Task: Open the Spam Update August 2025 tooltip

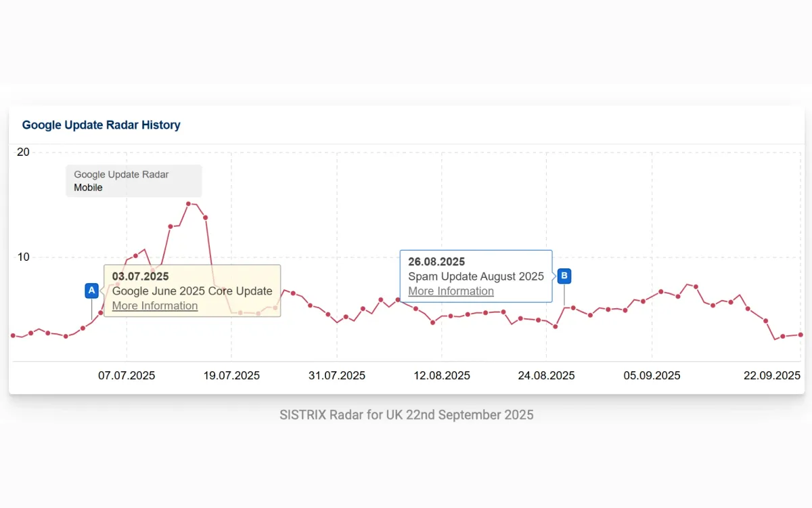Action: tap(476, 276)
